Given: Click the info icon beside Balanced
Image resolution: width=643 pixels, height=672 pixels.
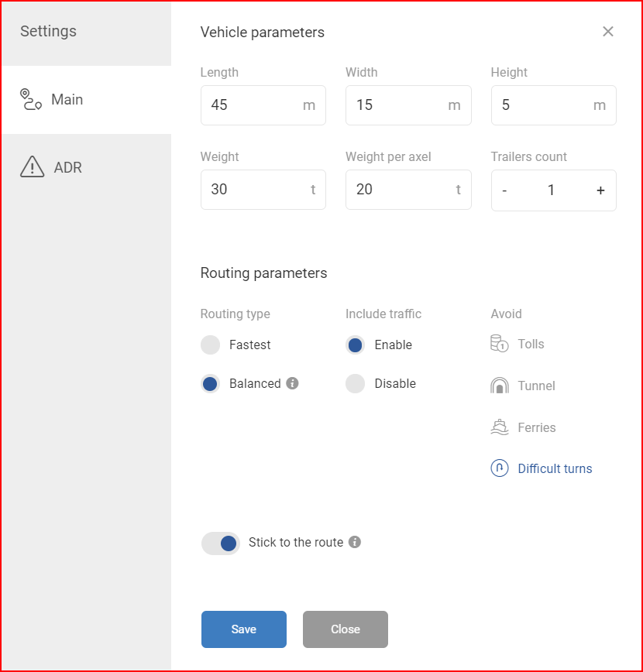Looking at the screenshot, I should tap(293, 383).
